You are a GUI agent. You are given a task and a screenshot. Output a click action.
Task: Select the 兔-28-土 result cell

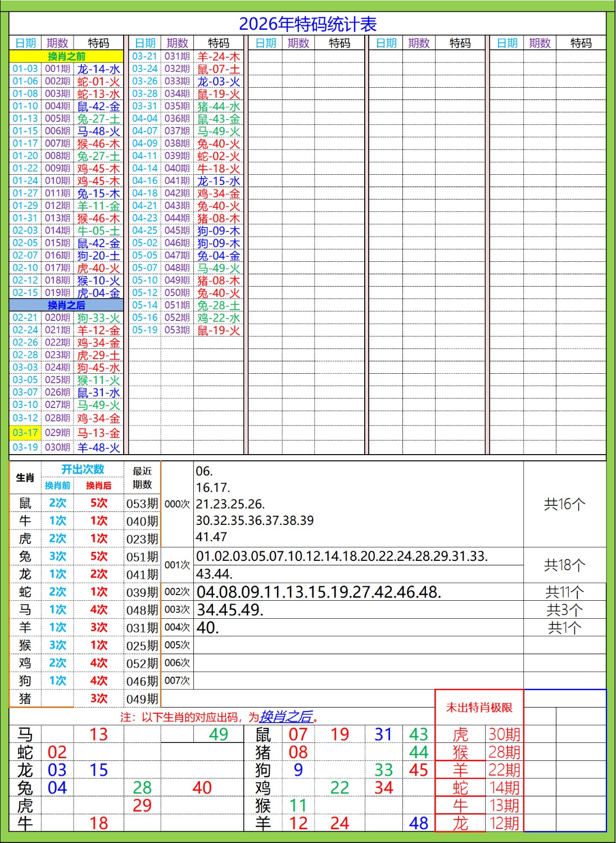click(x=219, y=306)
